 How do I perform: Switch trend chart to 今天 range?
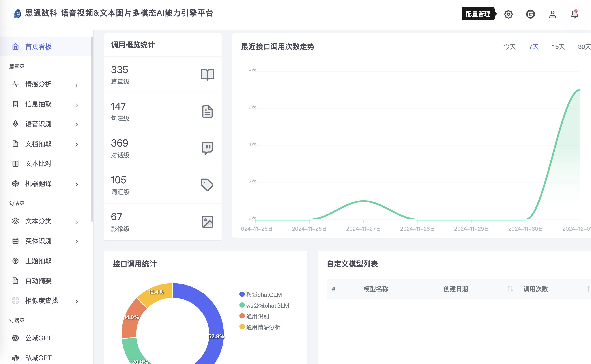(x=509, y=47)
